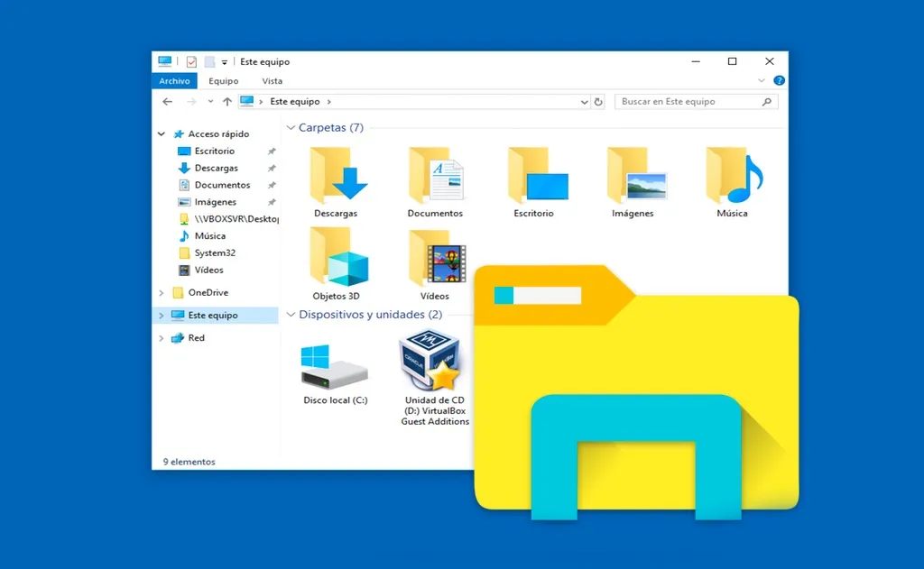Viewport: 924px width, 569px height.
Task: Open the Imágenes folder icon
Action: click(x=633, y=176)
